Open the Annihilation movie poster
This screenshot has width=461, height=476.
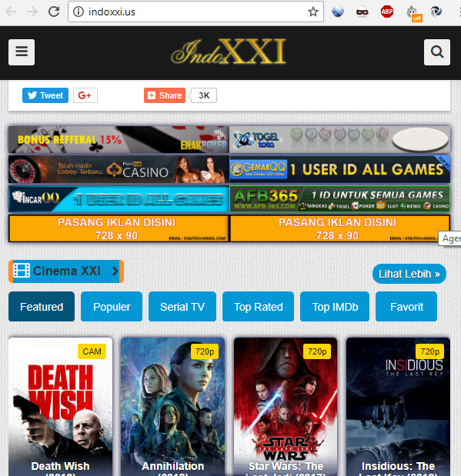tap(173, 407)
